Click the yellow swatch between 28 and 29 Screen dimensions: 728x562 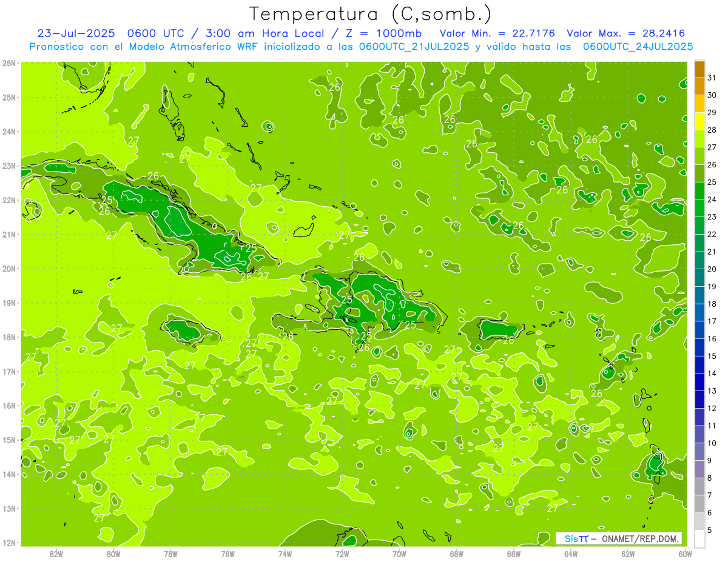[699, 121]
